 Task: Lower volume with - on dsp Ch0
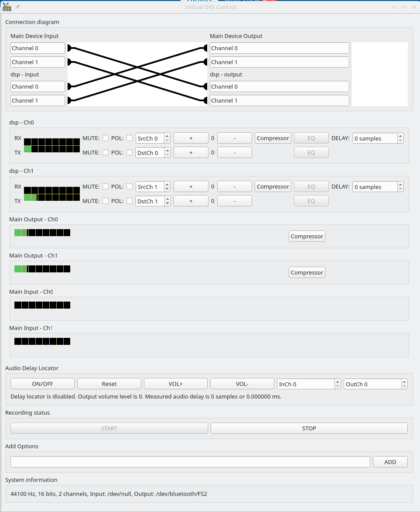(x=234, y=138)
